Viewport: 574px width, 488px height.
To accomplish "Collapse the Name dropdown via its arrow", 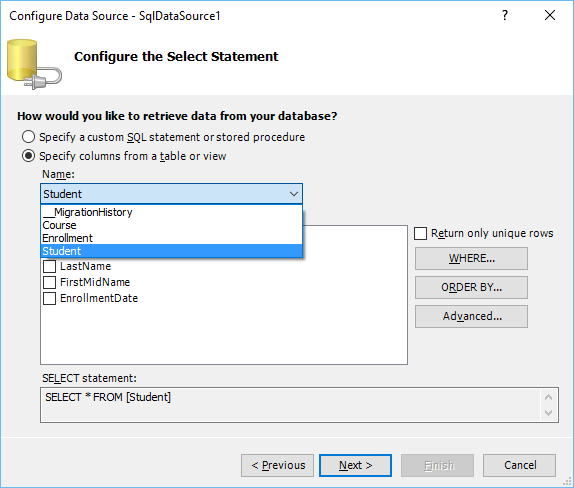I will point(294,194).
